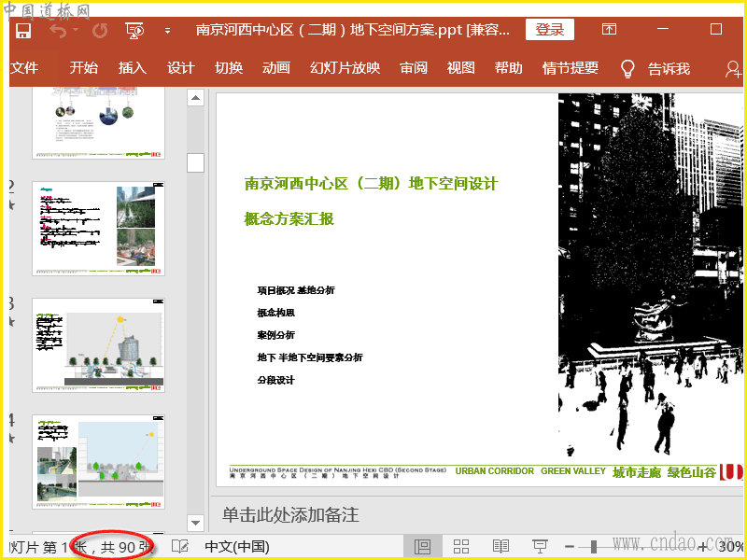
Task: Select slide 2 thumbnail
Action: 98,228
